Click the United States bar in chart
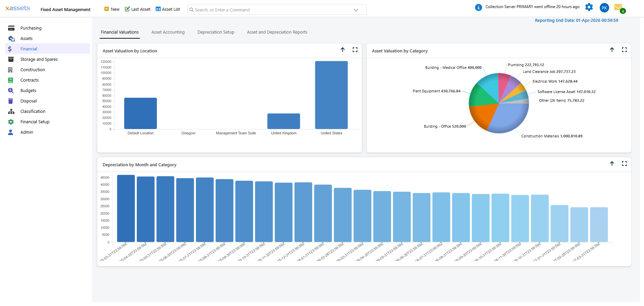 tap(331, 95)
